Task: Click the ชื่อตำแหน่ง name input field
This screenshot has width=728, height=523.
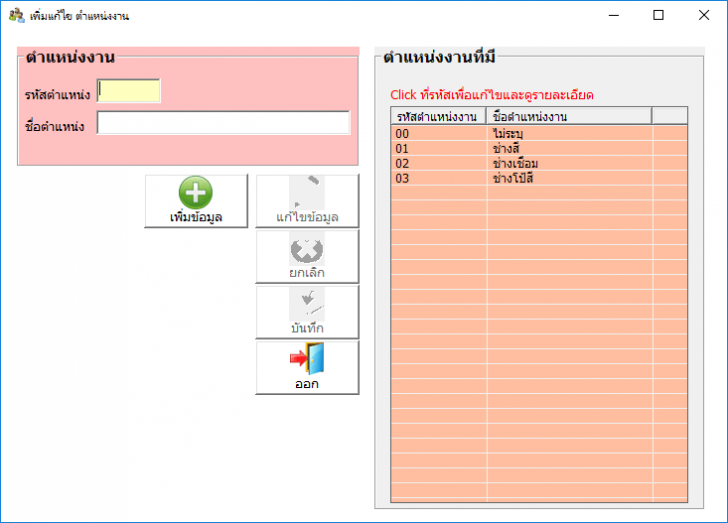Action: [223, 123]
